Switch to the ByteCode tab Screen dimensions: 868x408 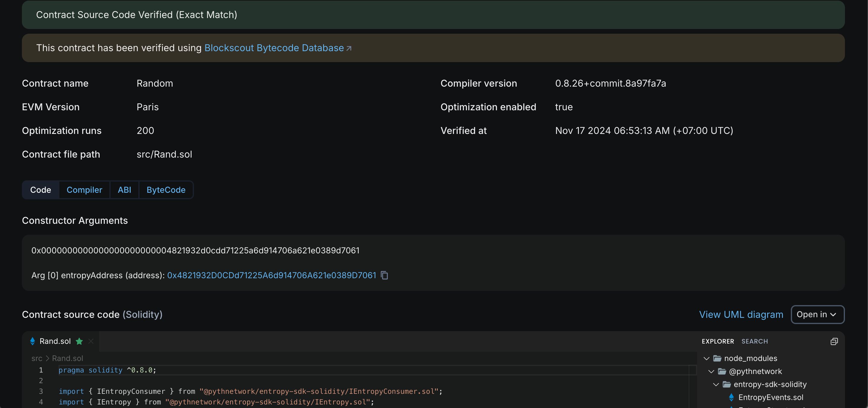coord(166,190)
